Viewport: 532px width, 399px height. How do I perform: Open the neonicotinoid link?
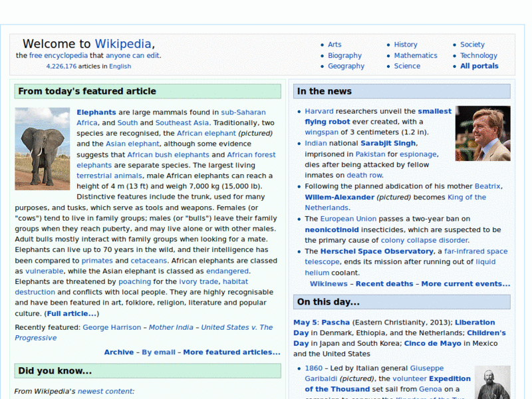(x=331, y=229)
